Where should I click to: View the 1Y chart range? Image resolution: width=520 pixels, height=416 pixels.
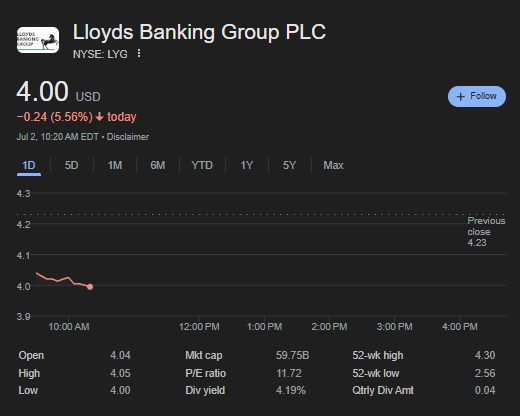click(x=247, y=165)
